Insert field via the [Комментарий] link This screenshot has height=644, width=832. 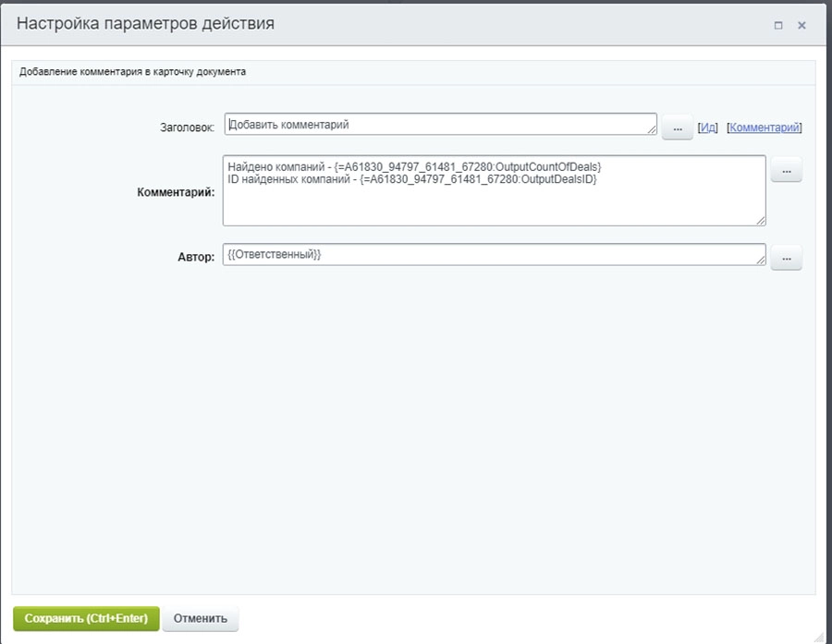click(x=765, y=127)
